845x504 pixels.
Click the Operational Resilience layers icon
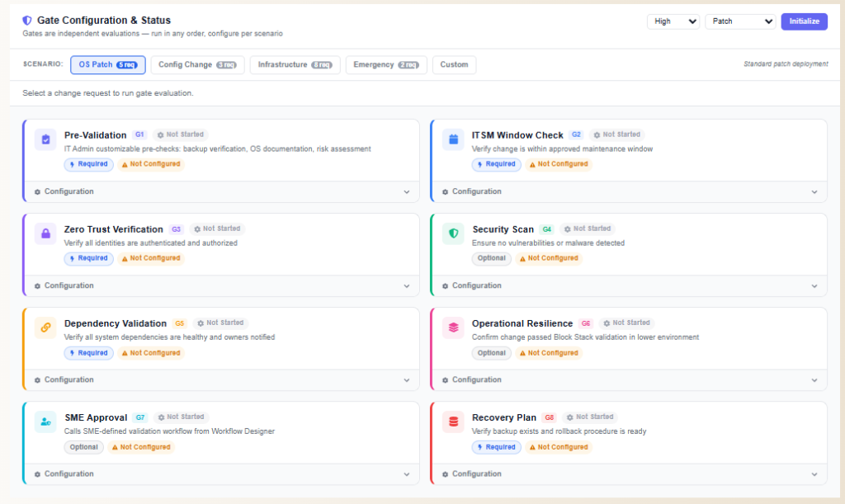coord(453,328)
